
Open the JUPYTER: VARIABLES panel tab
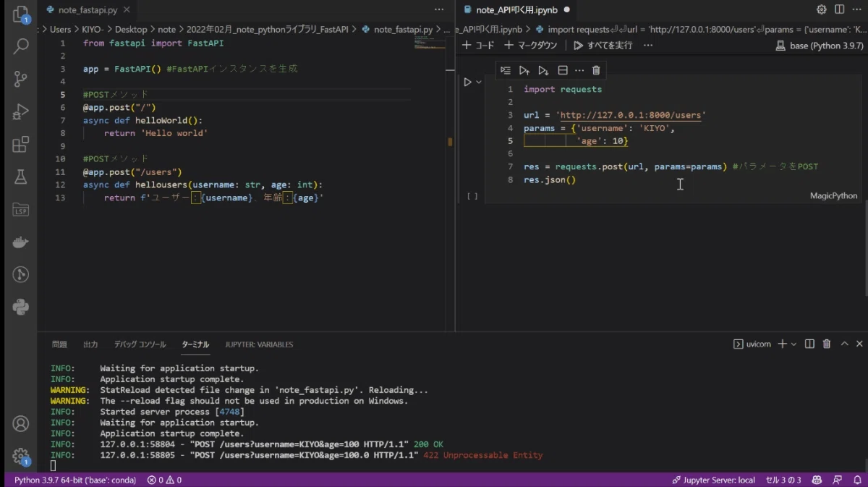point(259,344)
